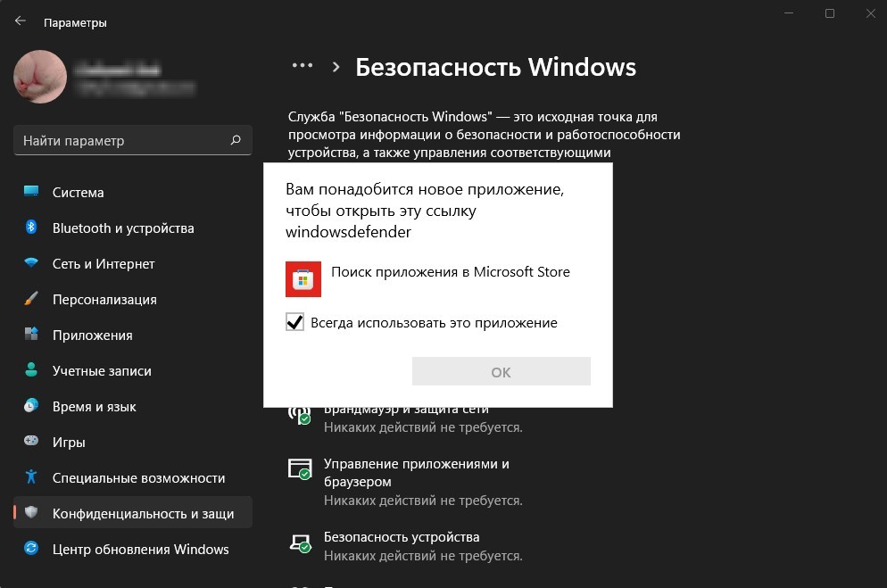Go back with the arrow in the Settings header
887x588 pixels.
point(21,21)
